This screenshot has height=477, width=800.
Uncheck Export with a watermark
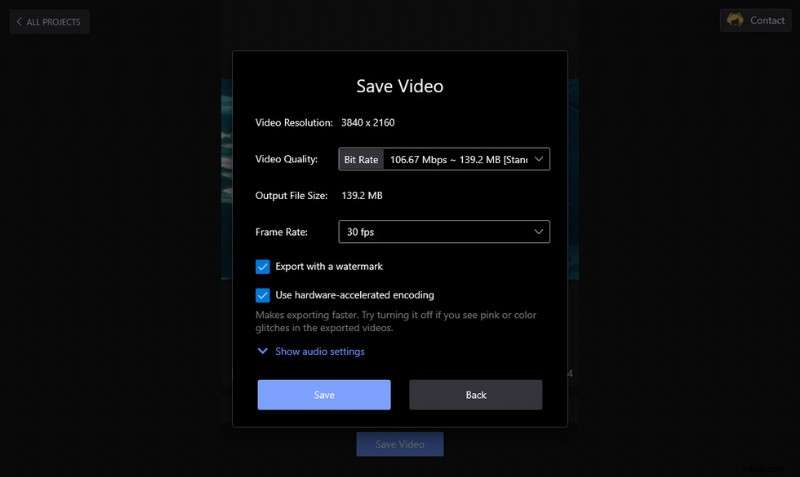click(262, 266)
